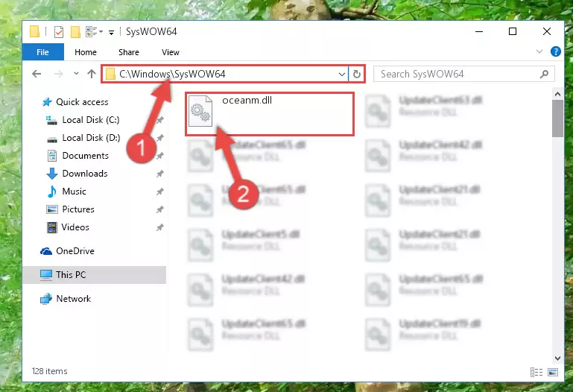Click the scroll down arrow of file list

point(557,358)
